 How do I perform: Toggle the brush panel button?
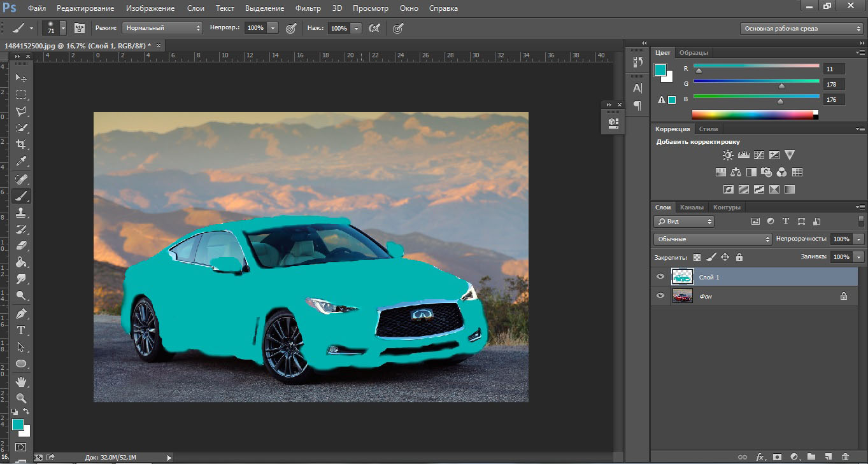[x=80, y=28]
